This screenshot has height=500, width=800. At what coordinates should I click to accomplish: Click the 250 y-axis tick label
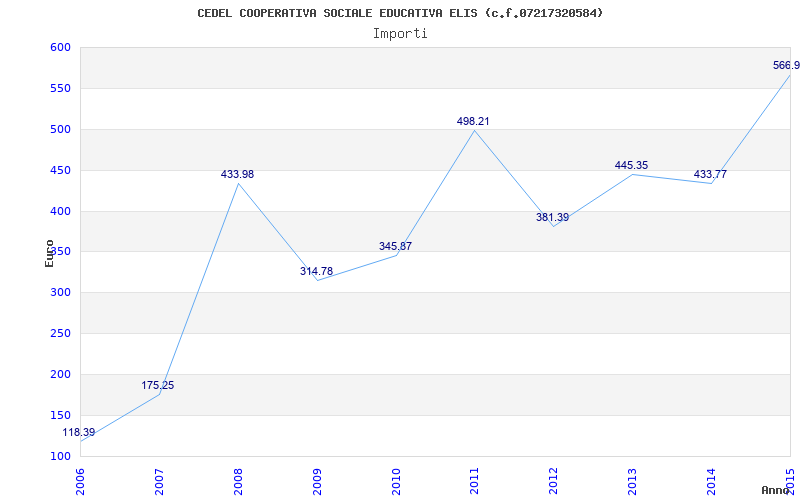coord(60,333)
